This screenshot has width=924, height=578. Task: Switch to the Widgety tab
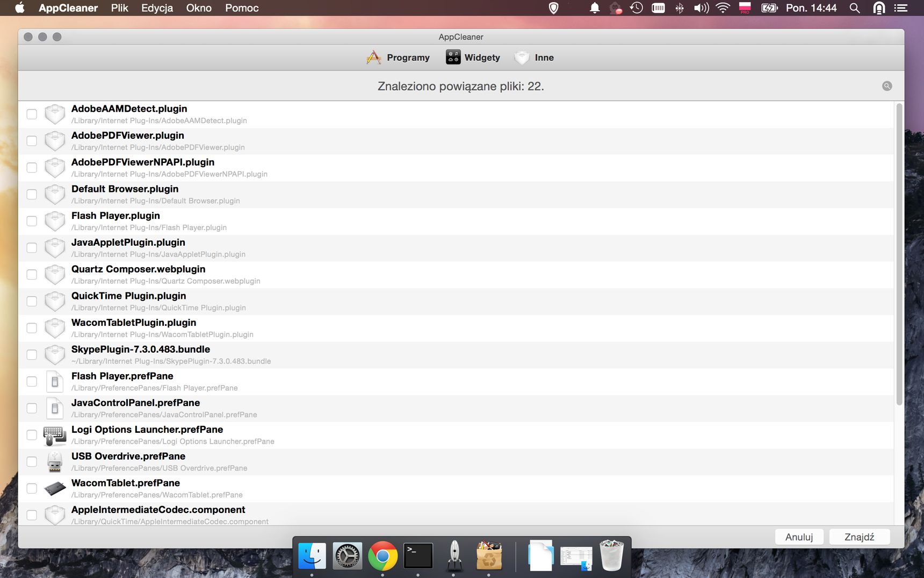click(473, 58)
